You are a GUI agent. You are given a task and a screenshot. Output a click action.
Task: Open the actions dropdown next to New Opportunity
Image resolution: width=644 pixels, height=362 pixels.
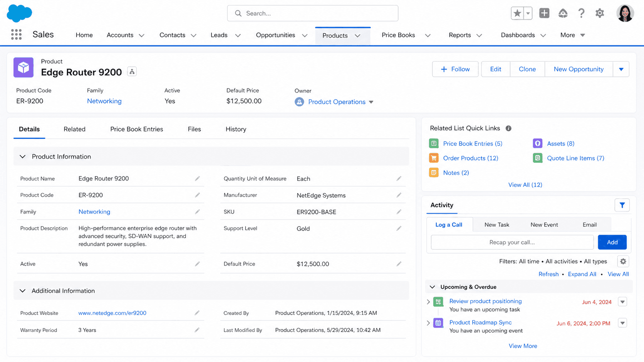point(621,69)
